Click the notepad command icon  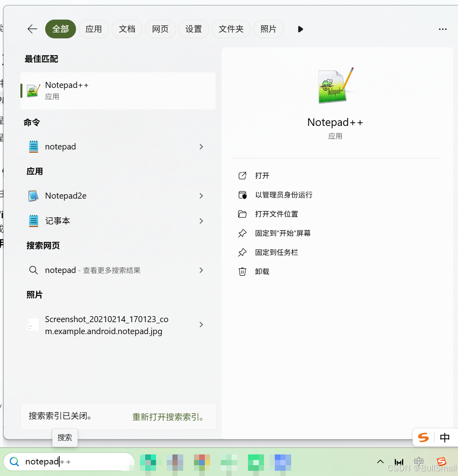tap(34, 147)
